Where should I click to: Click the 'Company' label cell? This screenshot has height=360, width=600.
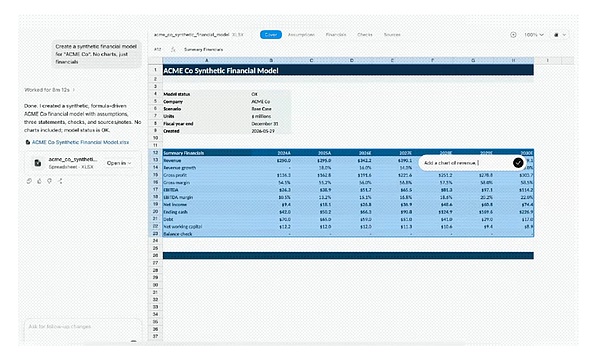pyautogui.click(x=207, y=102)
